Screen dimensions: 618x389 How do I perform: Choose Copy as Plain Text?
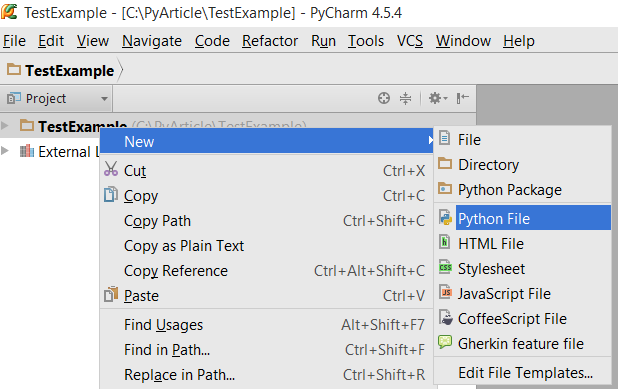[x=266, y=246]
